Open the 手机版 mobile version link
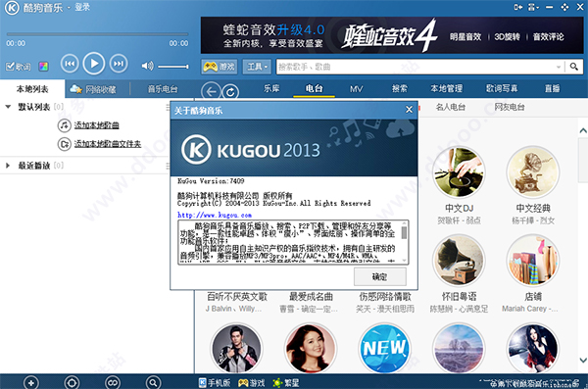588x389 pixels. point(215,382)
